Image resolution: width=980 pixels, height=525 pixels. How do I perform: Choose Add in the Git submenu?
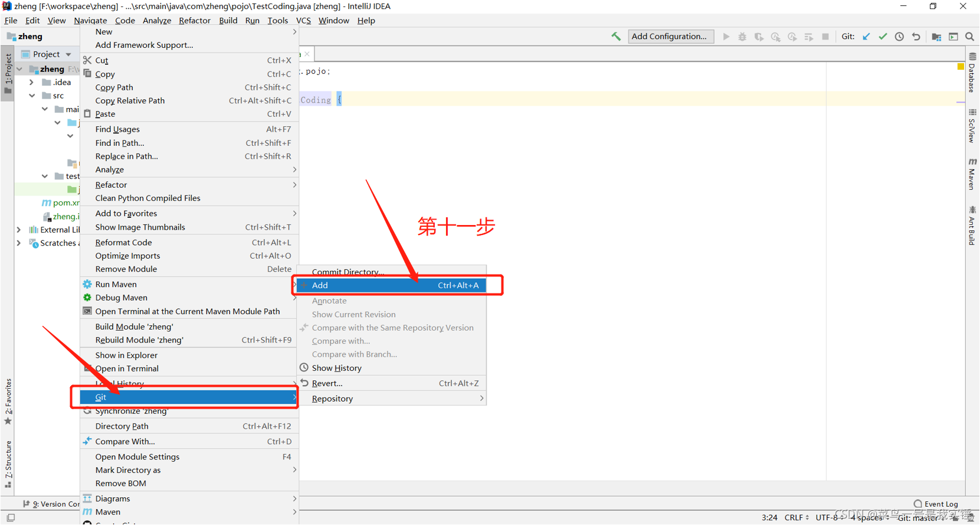tap(391, 285)
